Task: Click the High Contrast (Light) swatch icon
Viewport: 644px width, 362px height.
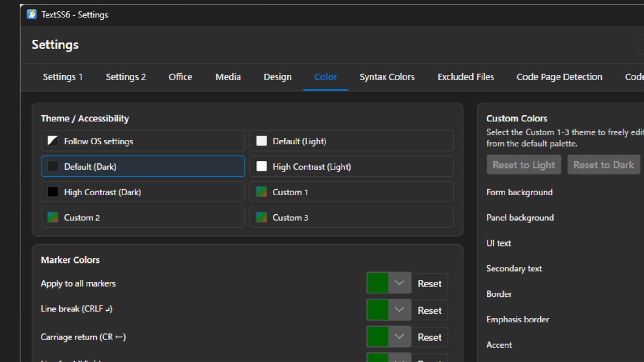Action: coord(261,167)
